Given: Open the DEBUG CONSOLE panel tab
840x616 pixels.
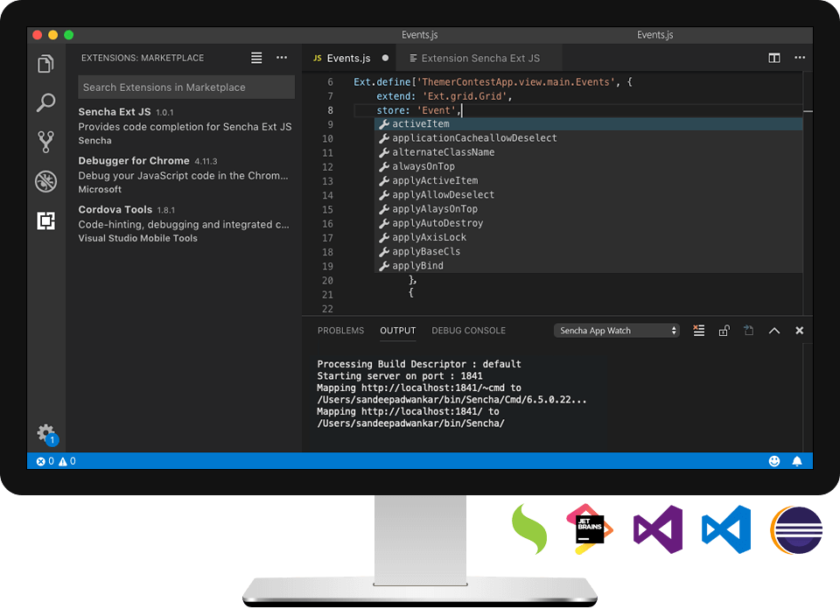Looking at the screenshot, I should 469,331.
